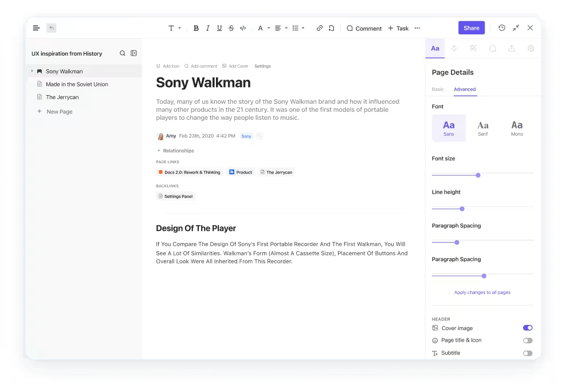The height and width of the screenshot is (392, 566).
Task: Switch to the Basic tab in Page Details
Action: (x=438, y=89)
